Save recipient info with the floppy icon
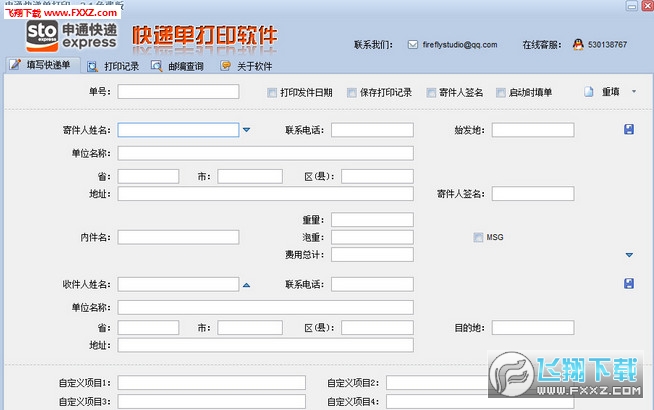Image resolution: width=654 pixels, height=410 pixels. click(629, 284)
